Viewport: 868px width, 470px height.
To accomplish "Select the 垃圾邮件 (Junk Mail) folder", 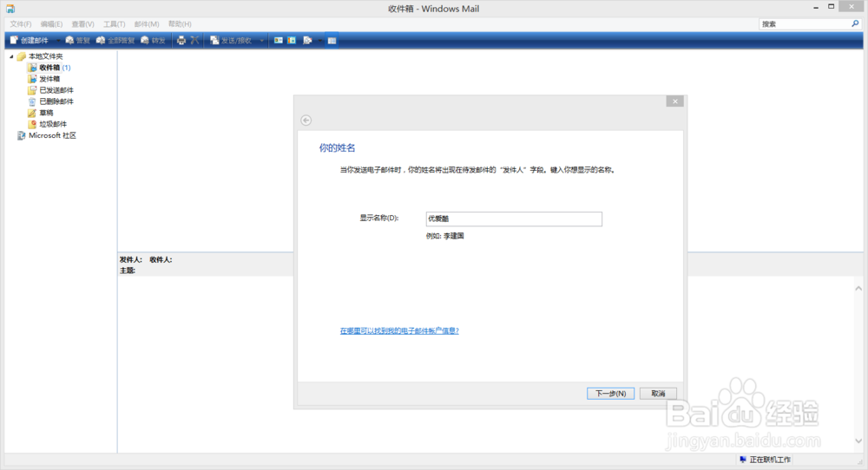I will click(53, 124).
